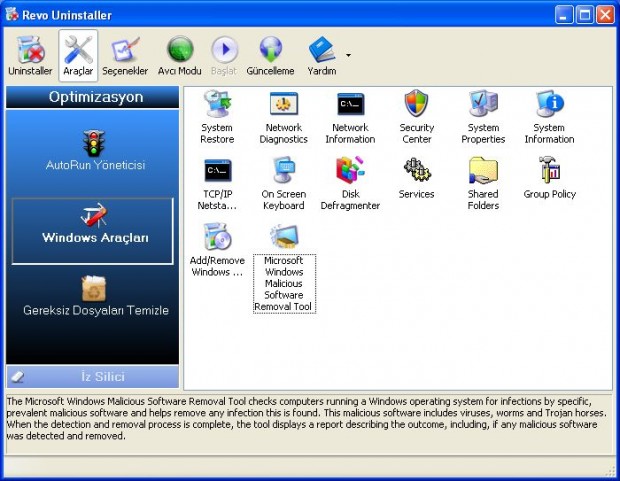Open the Uninstaller toolbar icon
Image resolution: width=620 pixels, height=481 pixels.
[30, 56]
